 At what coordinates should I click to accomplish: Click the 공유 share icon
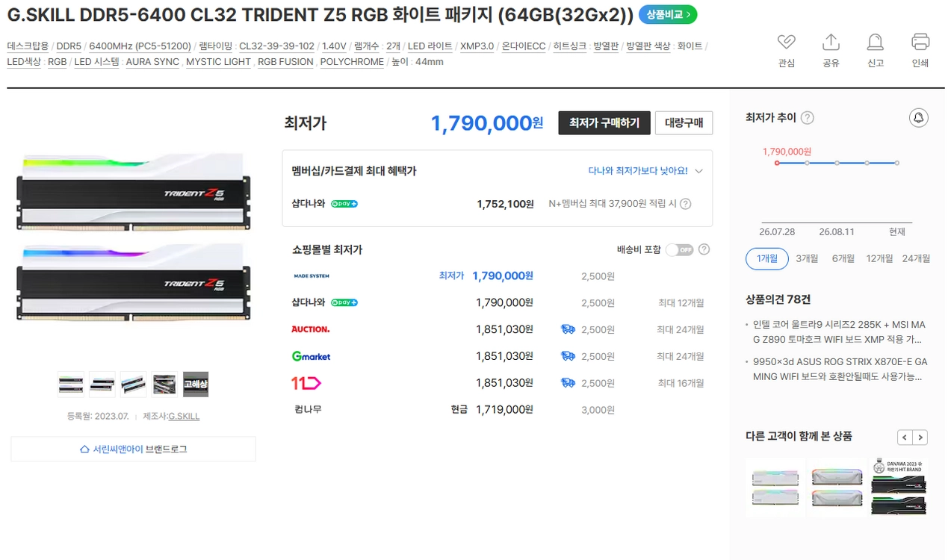(831, 42)
